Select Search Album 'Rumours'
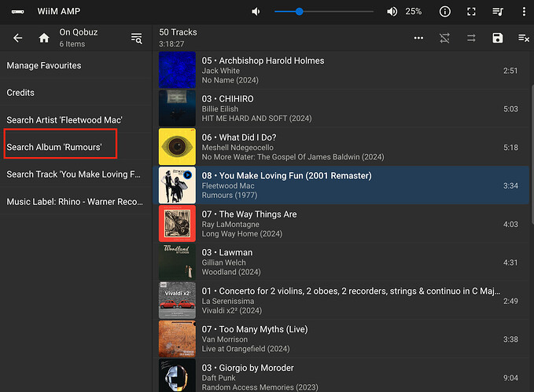Viewport: 534px width, 392px height. [75, 147]
